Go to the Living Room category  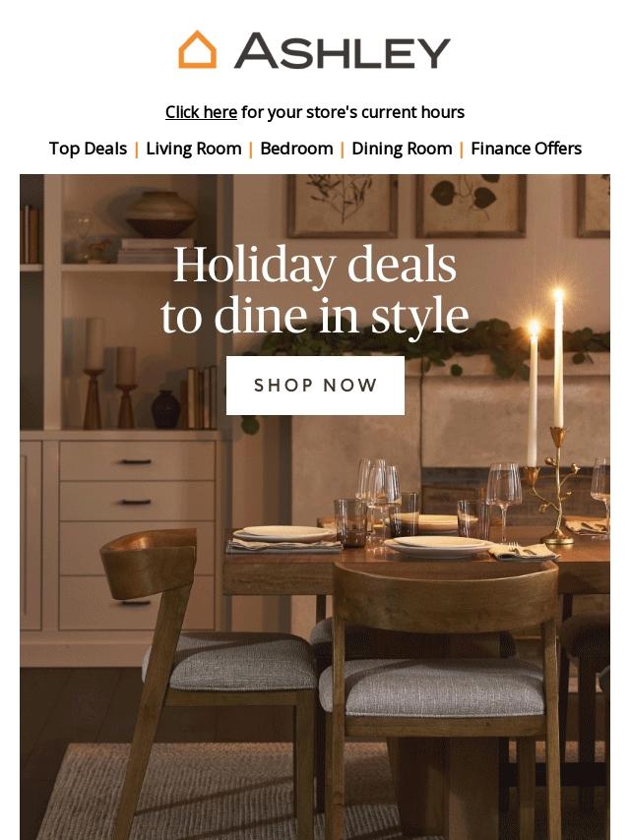coord(194,149)
